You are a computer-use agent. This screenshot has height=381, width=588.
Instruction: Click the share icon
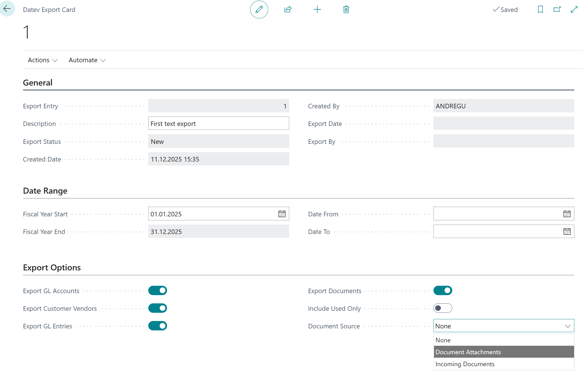288,9
